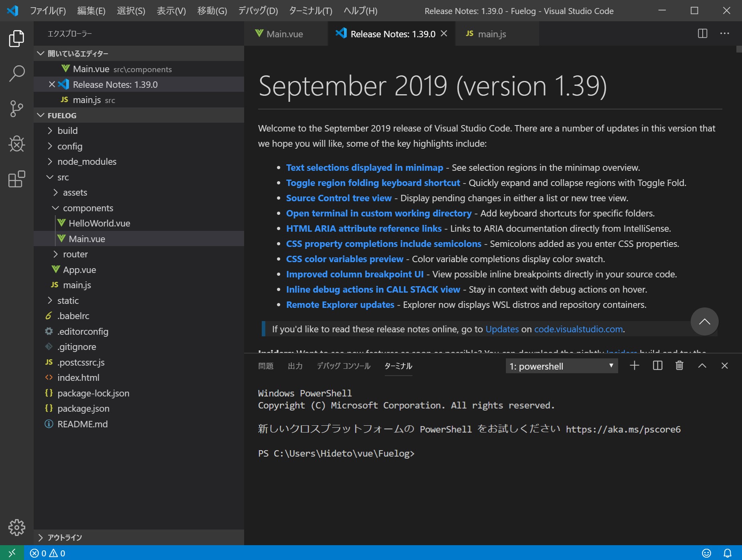This screenshot has width=742, height=560.
Task: Open the Search view icon
Action: [x=16, y=73]
